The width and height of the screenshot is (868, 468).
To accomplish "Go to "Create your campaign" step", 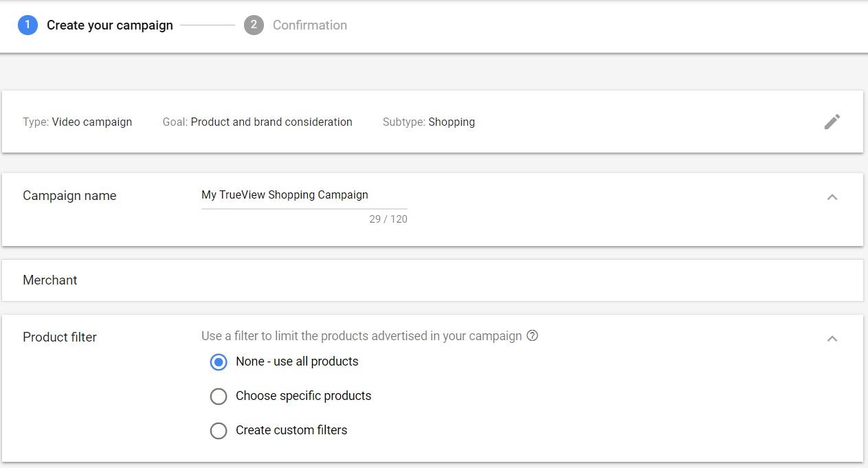I will pos(109,25).
